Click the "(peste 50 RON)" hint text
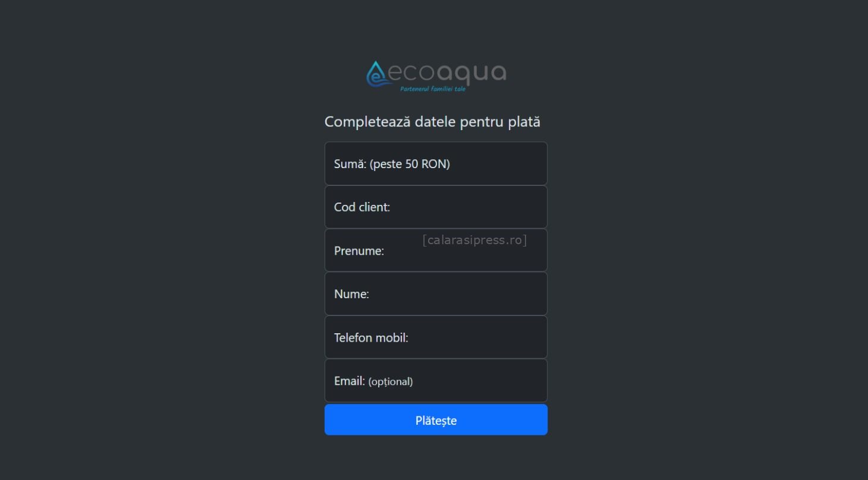 (410, 164)
